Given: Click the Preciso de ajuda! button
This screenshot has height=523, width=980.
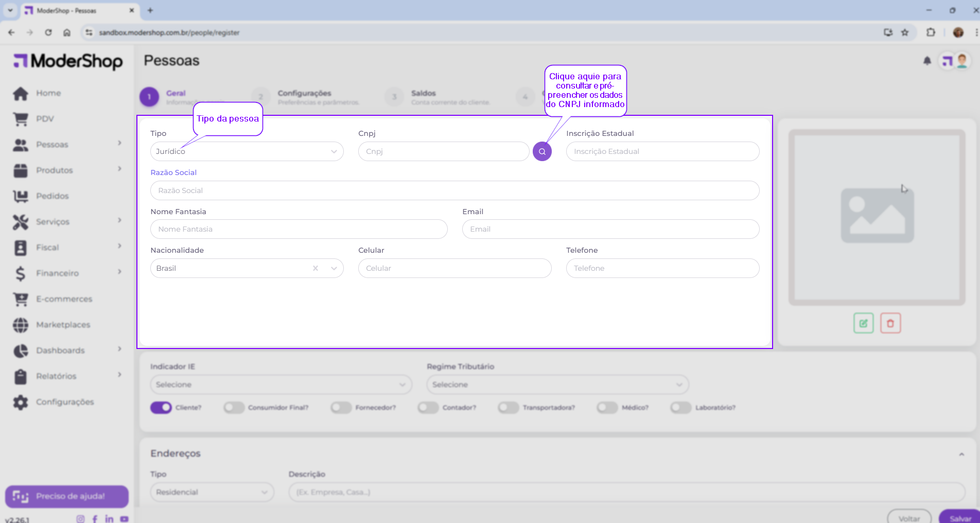Looking at the screenshot, I should [67, 496].
